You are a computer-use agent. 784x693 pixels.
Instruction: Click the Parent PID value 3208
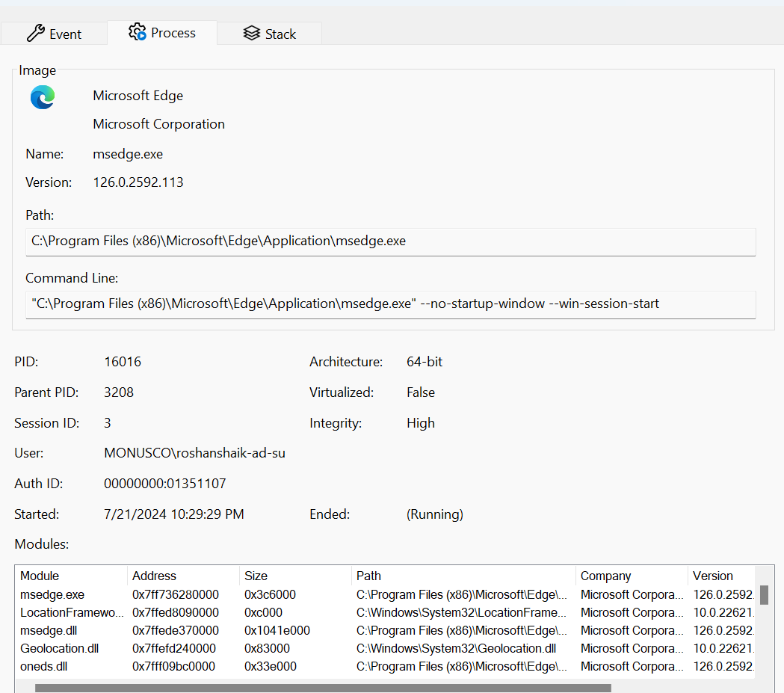[x=119, y=392]
